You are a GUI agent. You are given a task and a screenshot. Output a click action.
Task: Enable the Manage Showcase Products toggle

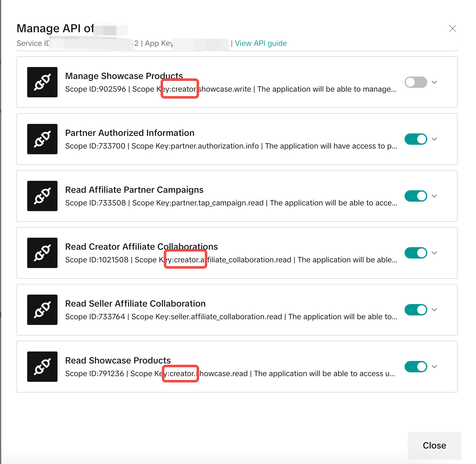click(416, 82)
